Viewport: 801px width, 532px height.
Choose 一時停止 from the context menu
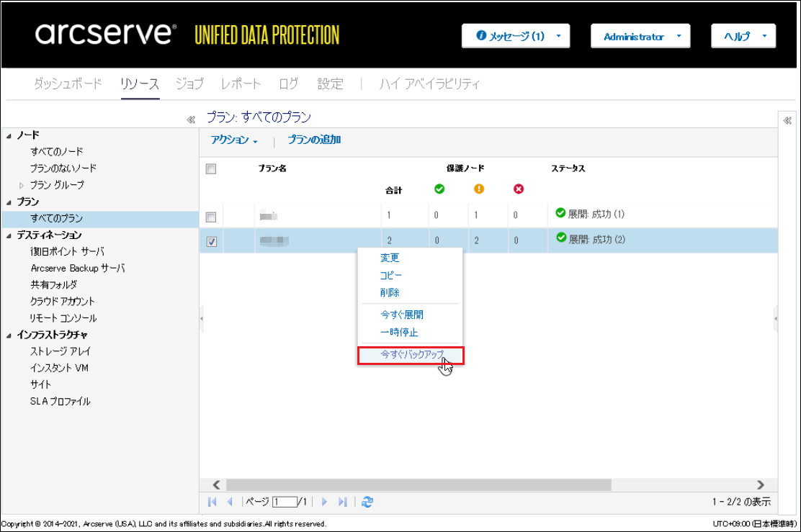tap(400, 333)
